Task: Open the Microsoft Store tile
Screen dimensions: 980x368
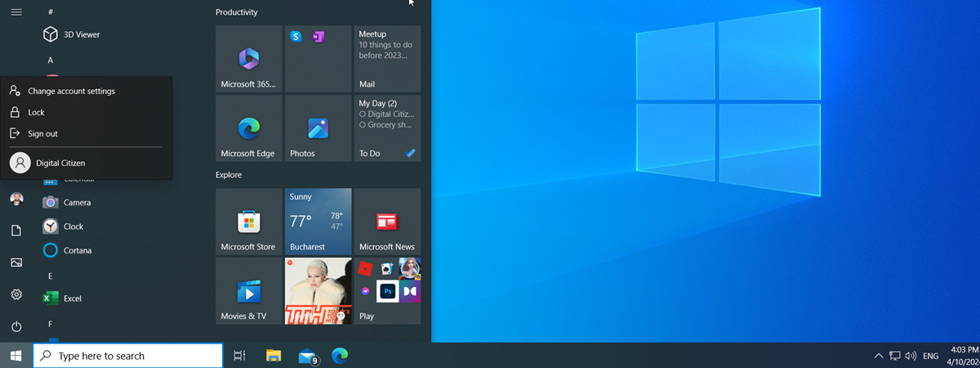Action: click(249, 222)
